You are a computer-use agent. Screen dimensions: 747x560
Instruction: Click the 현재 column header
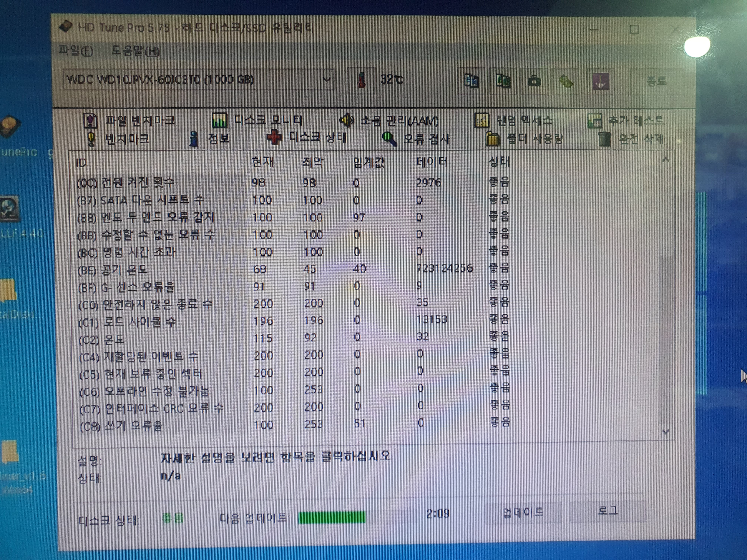tap(263, 162)
